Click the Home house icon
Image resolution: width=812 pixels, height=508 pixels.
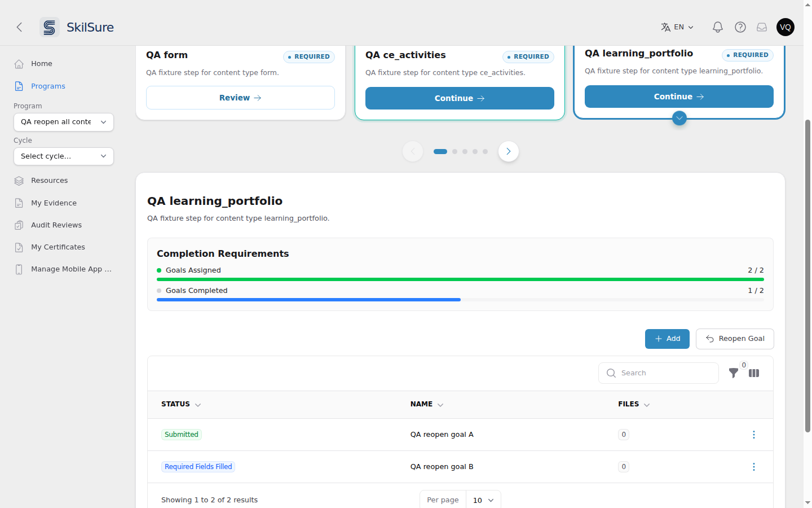click(x=19, y=64)
